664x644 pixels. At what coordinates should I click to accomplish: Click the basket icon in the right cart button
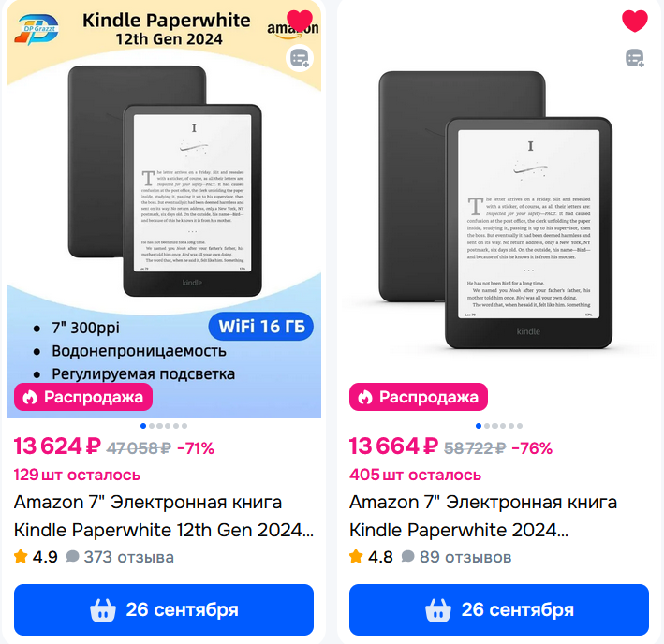coord(438,610)
